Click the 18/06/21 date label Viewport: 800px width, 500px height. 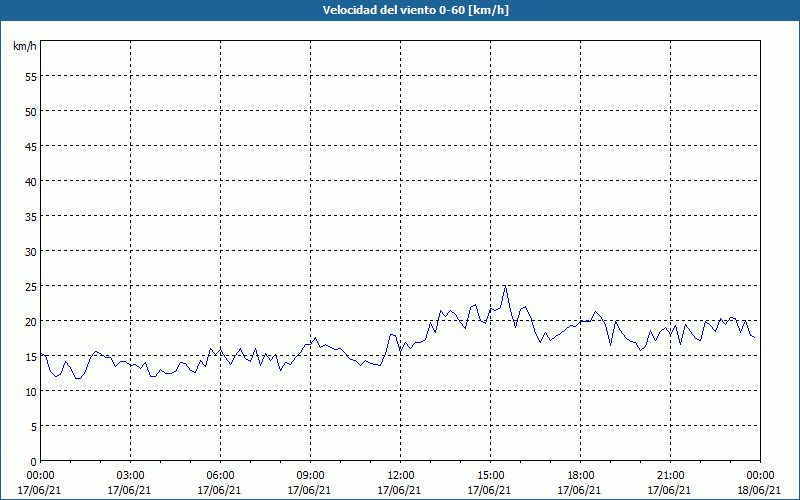759,490
